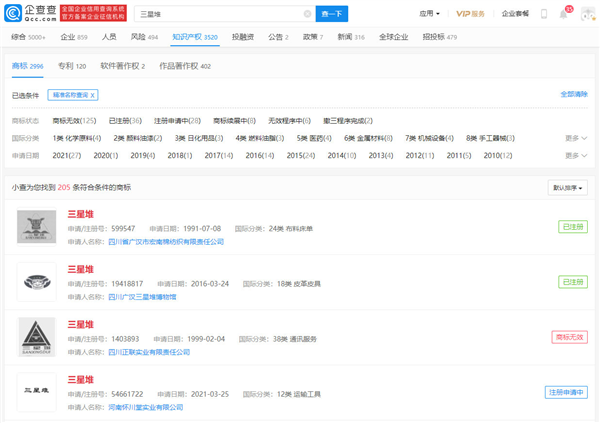
Task: Expand 更多 for 国际分类 row
Action: point(576,138)
